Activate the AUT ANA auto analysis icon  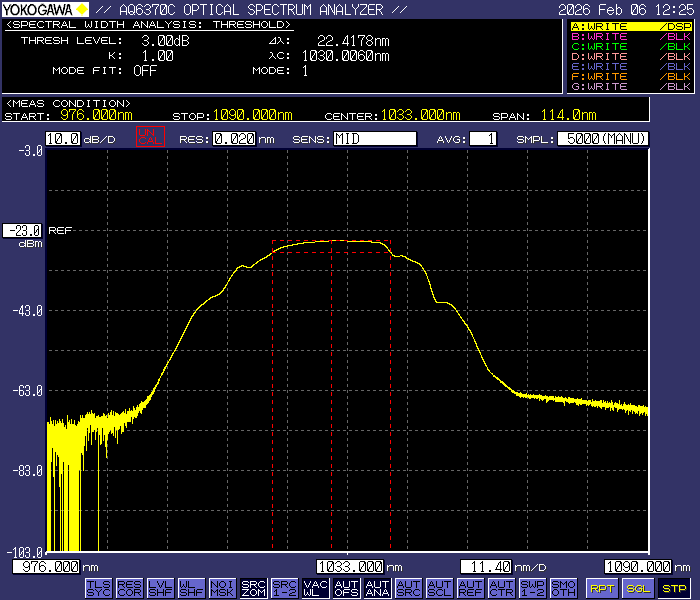[377, 588]
